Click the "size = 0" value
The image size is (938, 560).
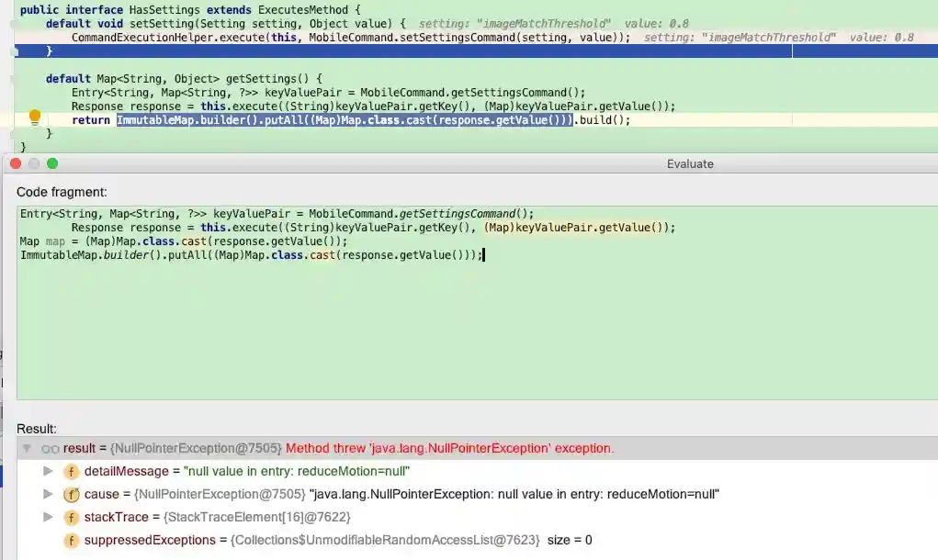pos(570,541)
